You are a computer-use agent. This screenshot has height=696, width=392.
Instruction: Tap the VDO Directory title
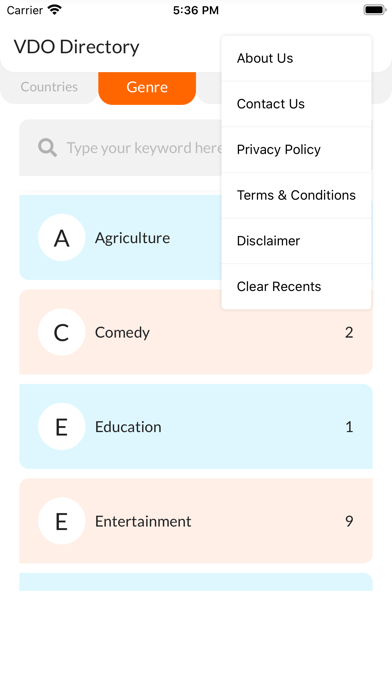pyautogui.click(x=76, y=47)
